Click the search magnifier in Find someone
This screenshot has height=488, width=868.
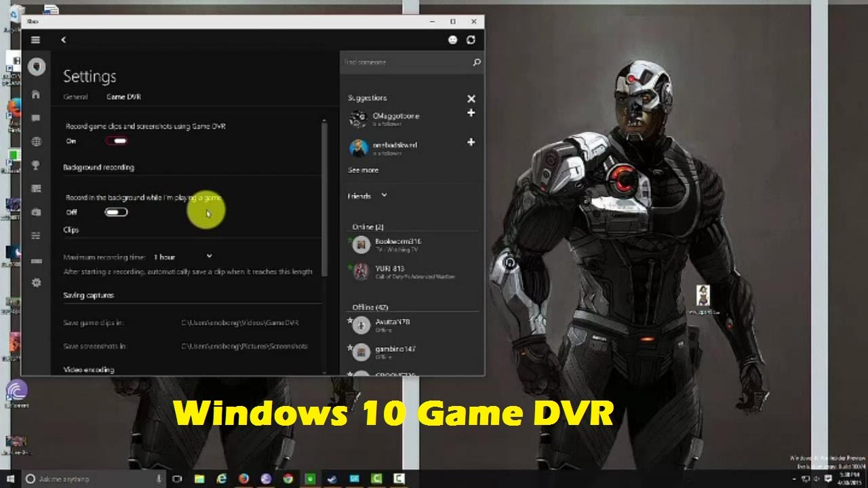click(477, 62)
